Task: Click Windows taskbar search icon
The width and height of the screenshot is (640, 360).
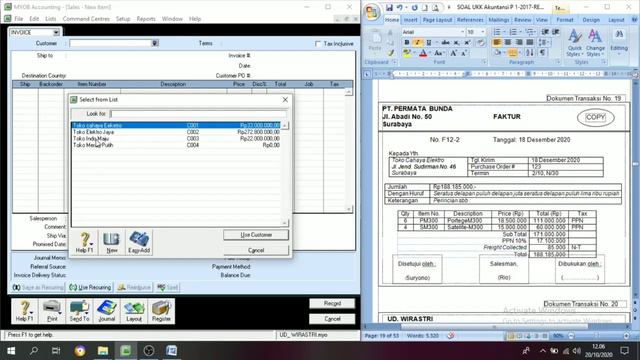Action: (34, 351)
